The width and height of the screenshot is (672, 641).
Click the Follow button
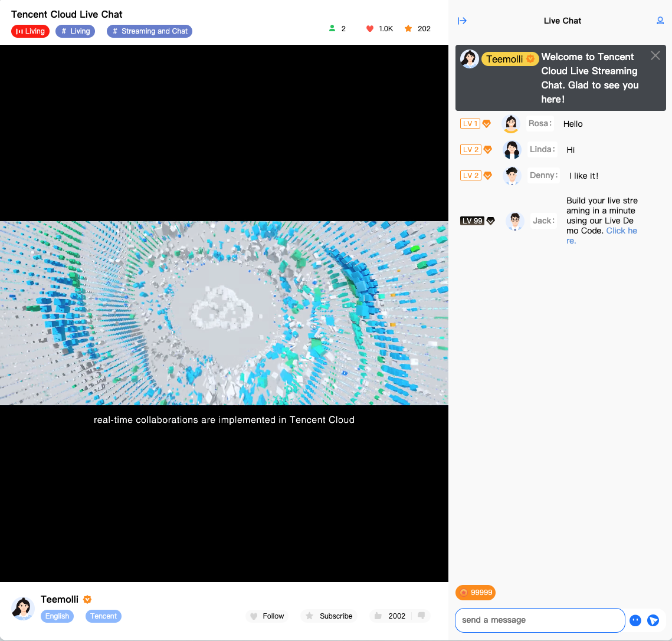[267, 616]
